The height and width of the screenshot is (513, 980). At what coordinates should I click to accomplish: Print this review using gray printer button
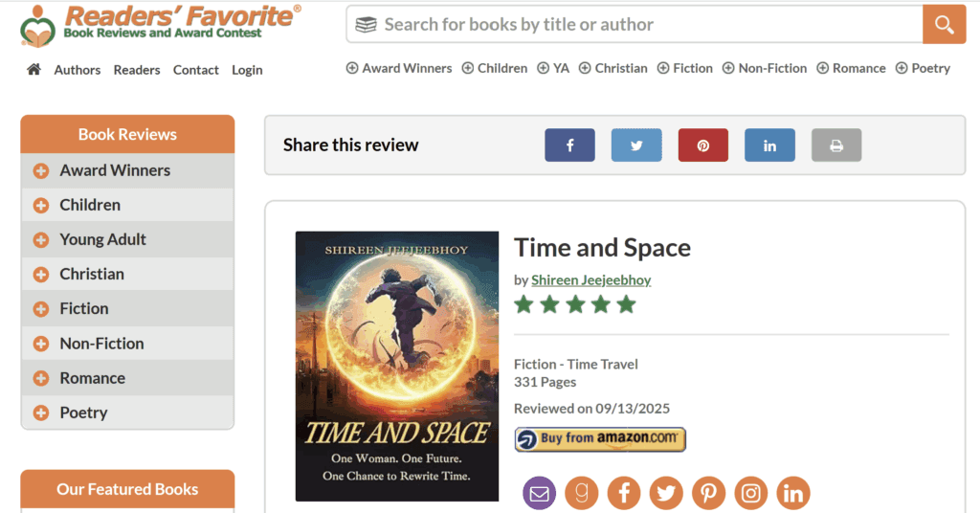(836, 145)
